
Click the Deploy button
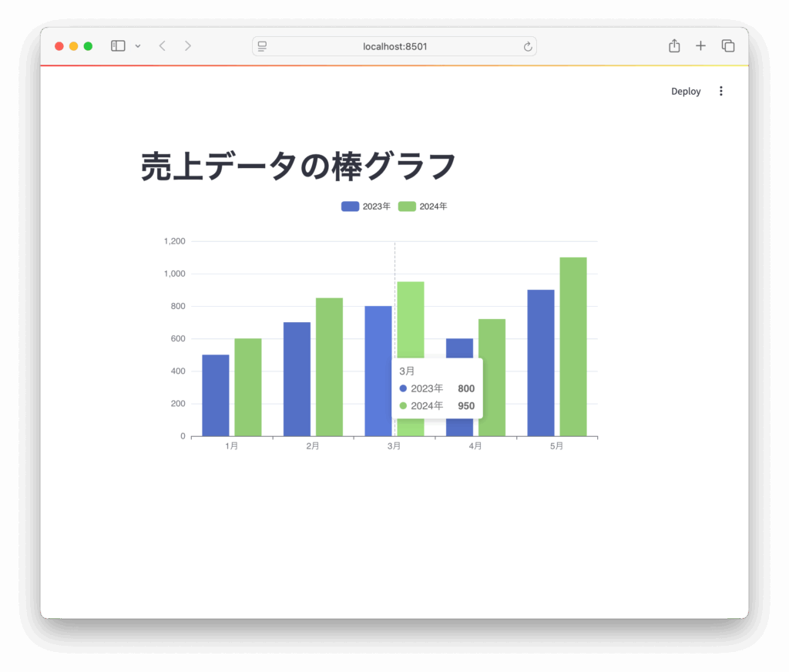tap(685, 90)
